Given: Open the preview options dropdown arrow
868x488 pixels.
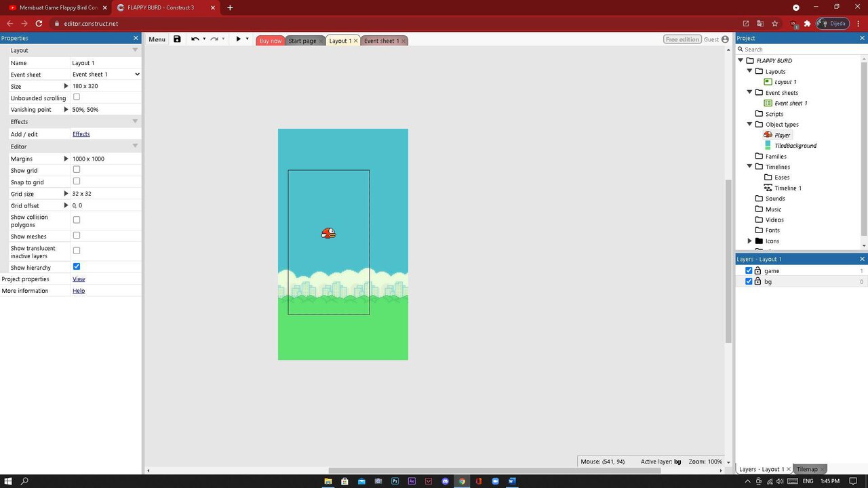Looking at the screenshot, I should click(247, 39).
